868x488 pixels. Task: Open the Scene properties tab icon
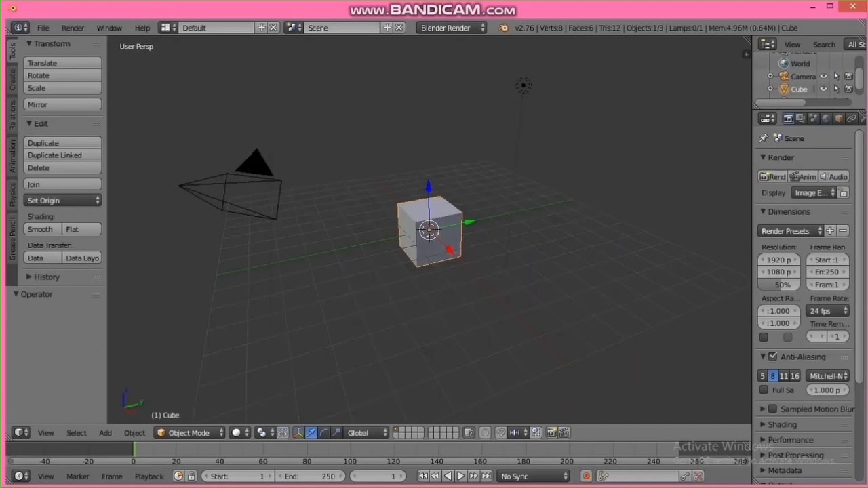pos(813,119)
